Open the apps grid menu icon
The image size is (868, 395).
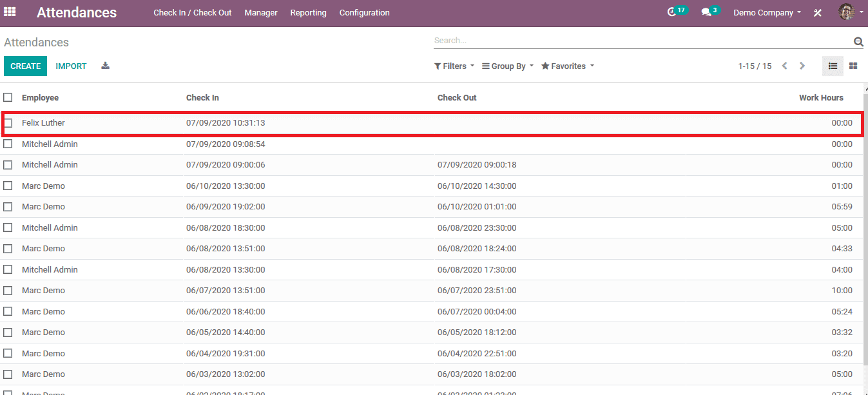[x=10, y=12]
